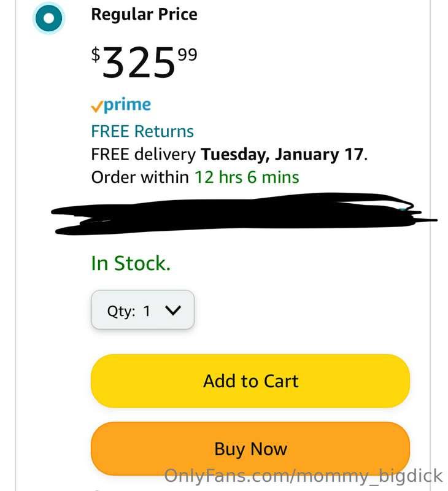Click the blue prime logo text

click(127, 105)
